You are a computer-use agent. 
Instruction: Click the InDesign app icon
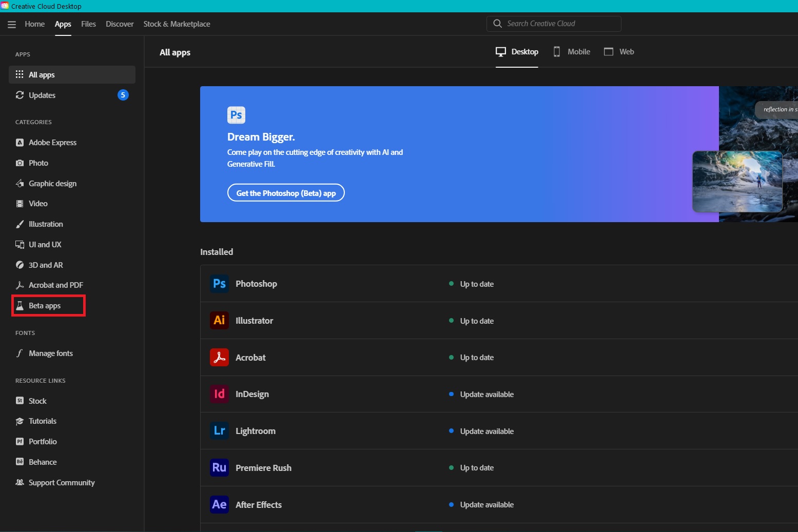pyautogui.click(x=219, y=394)
